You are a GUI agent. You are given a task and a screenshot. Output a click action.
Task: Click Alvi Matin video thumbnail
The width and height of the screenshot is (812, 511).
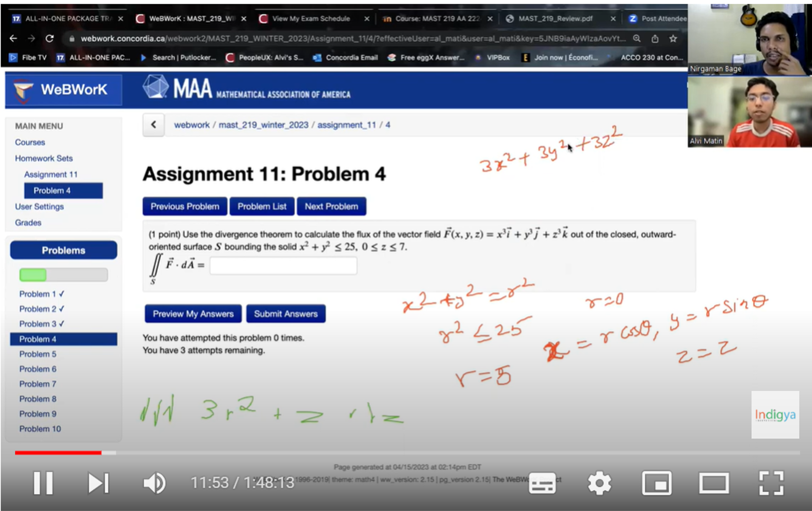point(750,112)
